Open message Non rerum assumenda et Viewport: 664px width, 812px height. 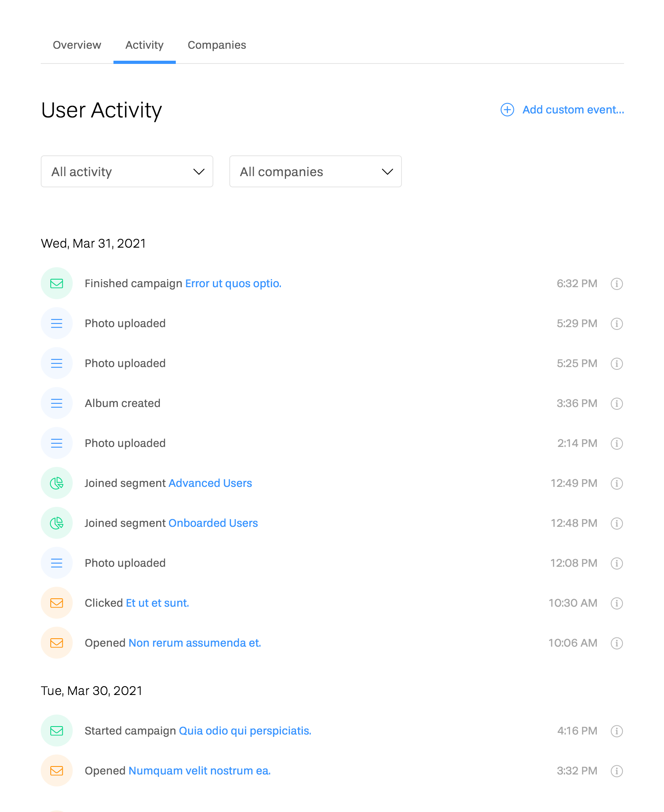(x=195, y=643)
